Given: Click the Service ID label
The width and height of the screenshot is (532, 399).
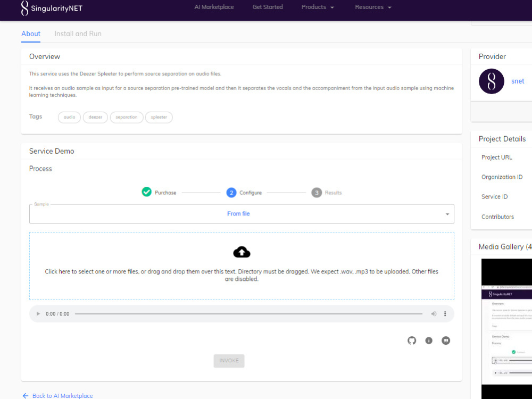Looking at the screenshot, I should tap(494, 197).
